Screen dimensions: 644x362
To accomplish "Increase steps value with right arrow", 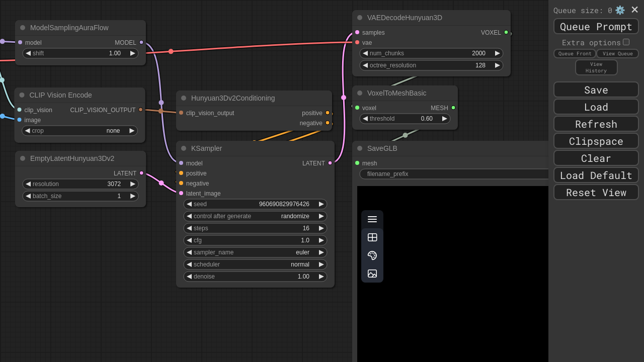I will (x=321, y=228).
